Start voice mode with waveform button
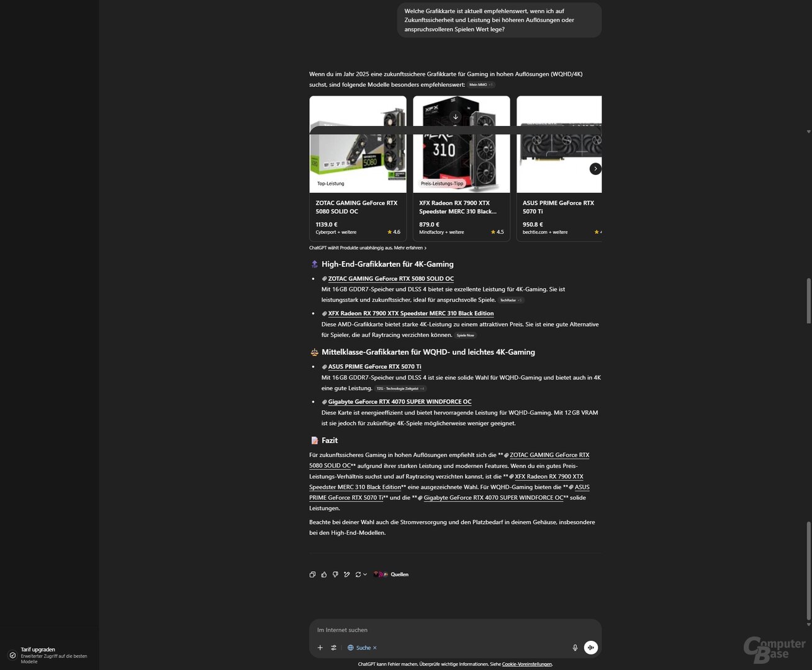 [591, 648]
